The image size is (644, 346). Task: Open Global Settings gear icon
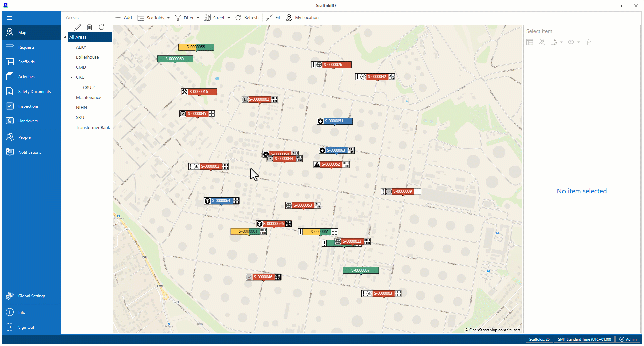(10, 296)
